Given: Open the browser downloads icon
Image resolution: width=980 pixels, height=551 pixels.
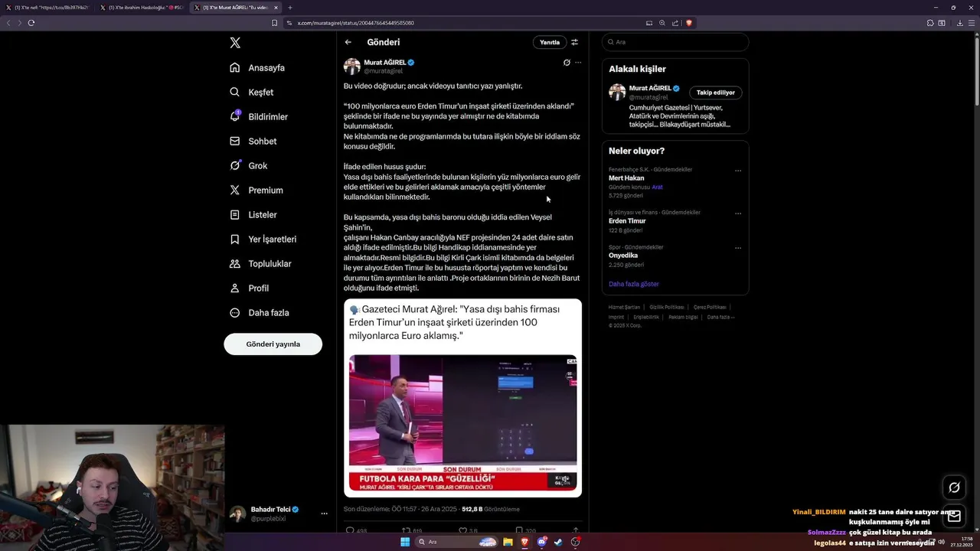Looking at the screenshot, I should (x=960, y=23).
